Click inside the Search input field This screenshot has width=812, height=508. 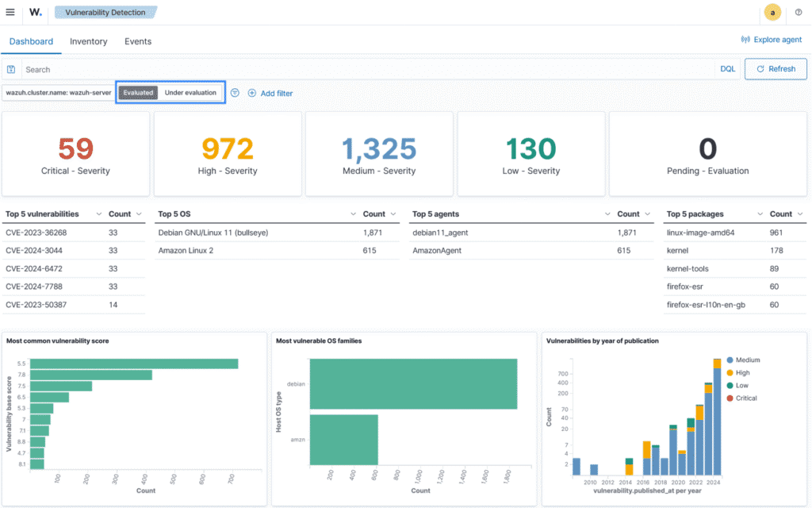pyautogui.click(x=159, y=69)
